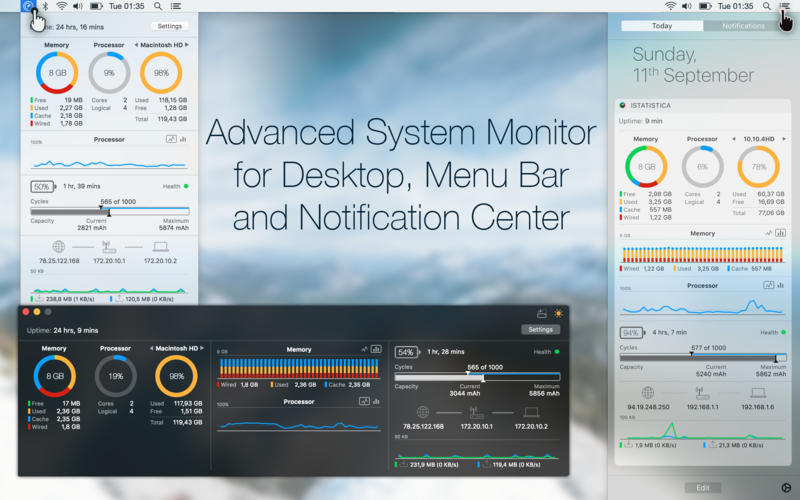The width and height of the screenshot is (800, 500).
Task: Show next disk after Macintosh HD in dropdown
Action: click(187, 45)
